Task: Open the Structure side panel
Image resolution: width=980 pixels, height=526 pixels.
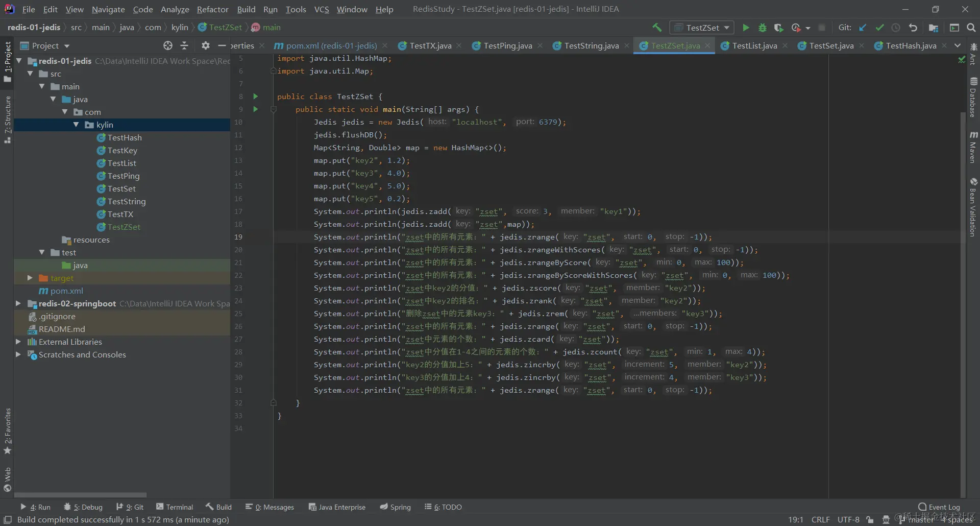Action: point(7,119)
